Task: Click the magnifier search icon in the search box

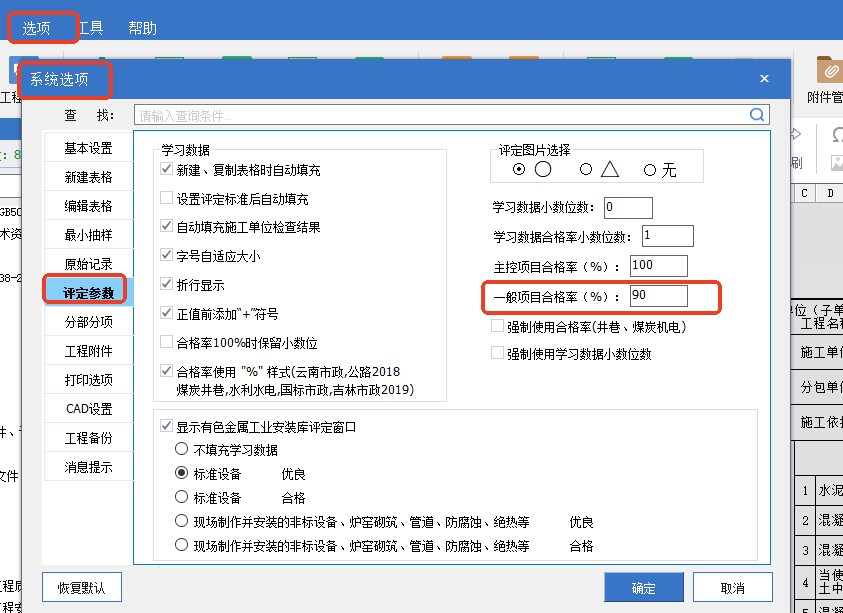Action: point(757,115)
